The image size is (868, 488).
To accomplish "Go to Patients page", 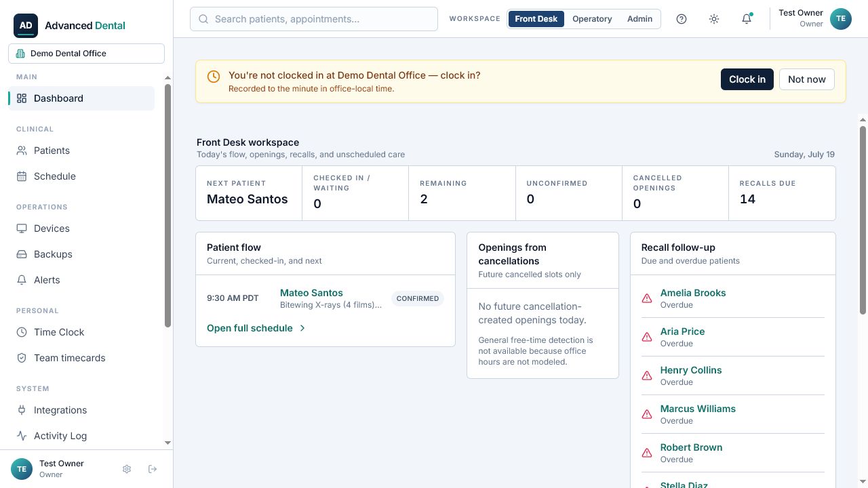I will pyautogui.click(x=81, y=150).
